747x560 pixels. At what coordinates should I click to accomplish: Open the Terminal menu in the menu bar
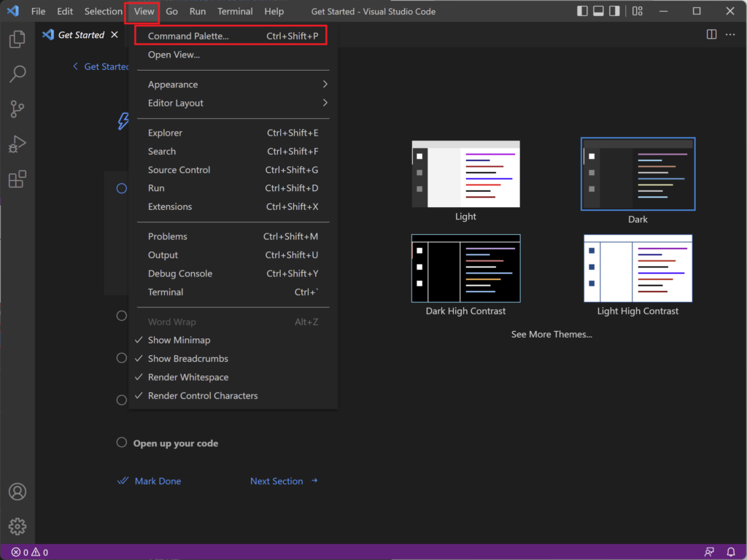[x=235, y=11]
